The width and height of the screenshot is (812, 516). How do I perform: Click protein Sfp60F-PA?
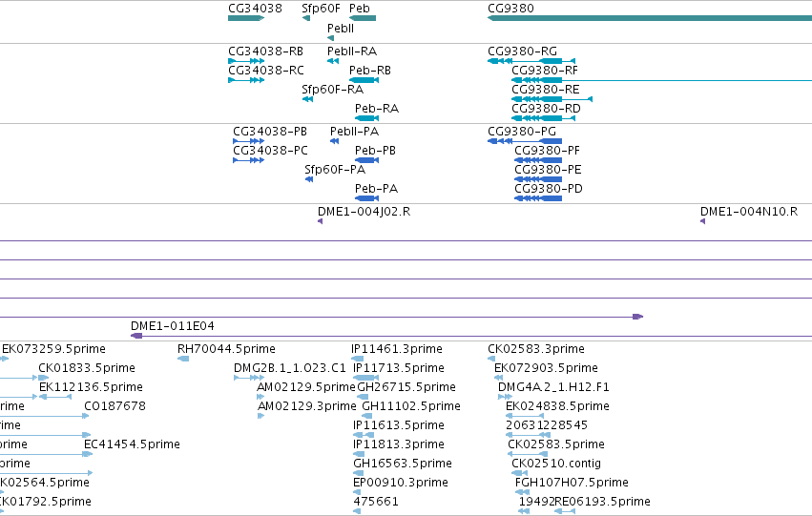pyautogui.click(x=309, y=179)
